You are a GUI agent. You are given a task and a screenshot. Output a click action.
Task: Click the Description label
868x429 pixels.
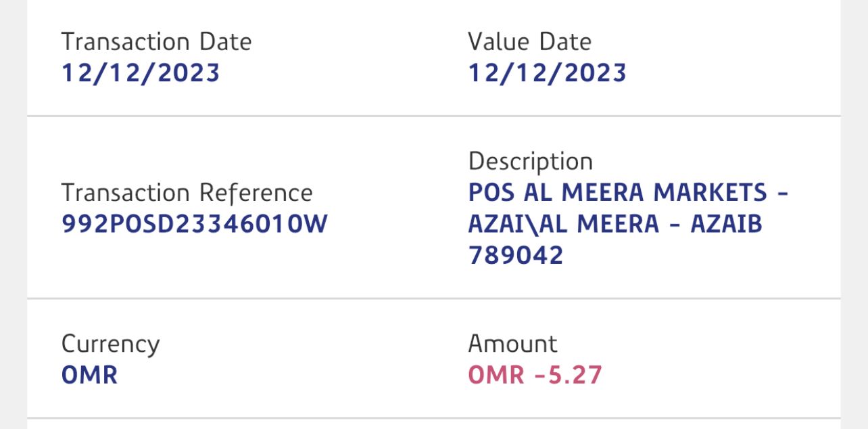point(530,162)
